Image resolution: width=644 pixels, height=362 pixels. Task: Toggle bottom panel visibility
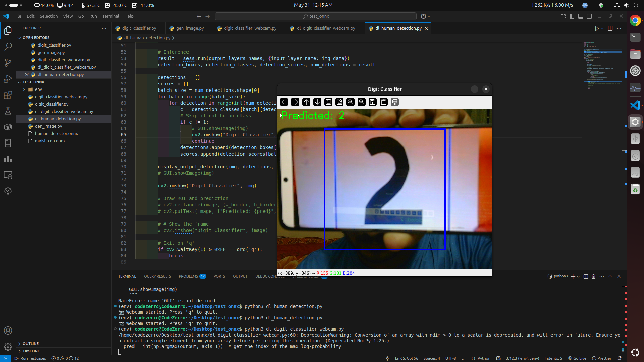[581, 16]
